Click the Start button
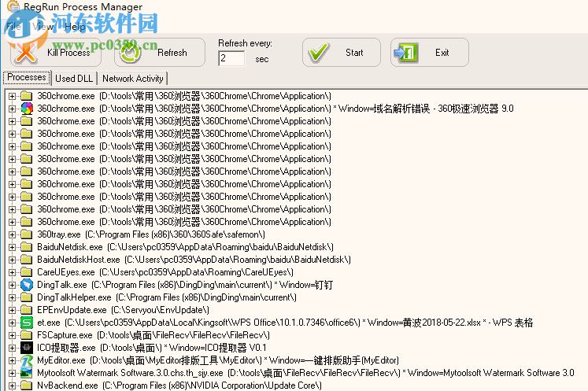Image resolution: width=588 pixels, height=391 pixels. coord(342,53)
